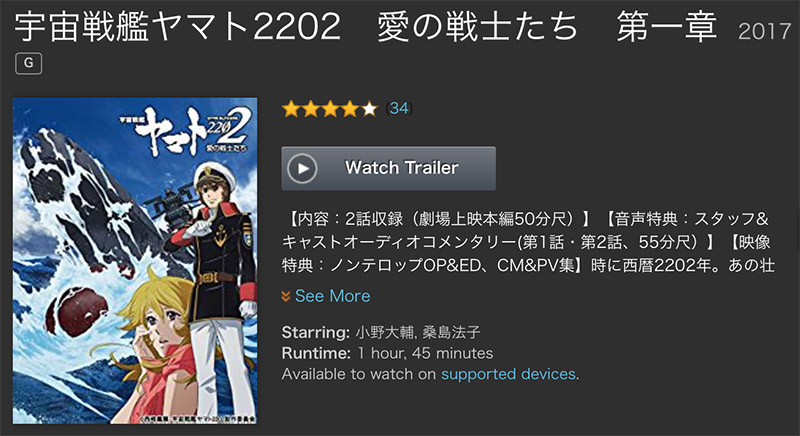The width and height of the screenshot is (800, 436).
Task: Click the G rating badge
Action: click(29, 63)
